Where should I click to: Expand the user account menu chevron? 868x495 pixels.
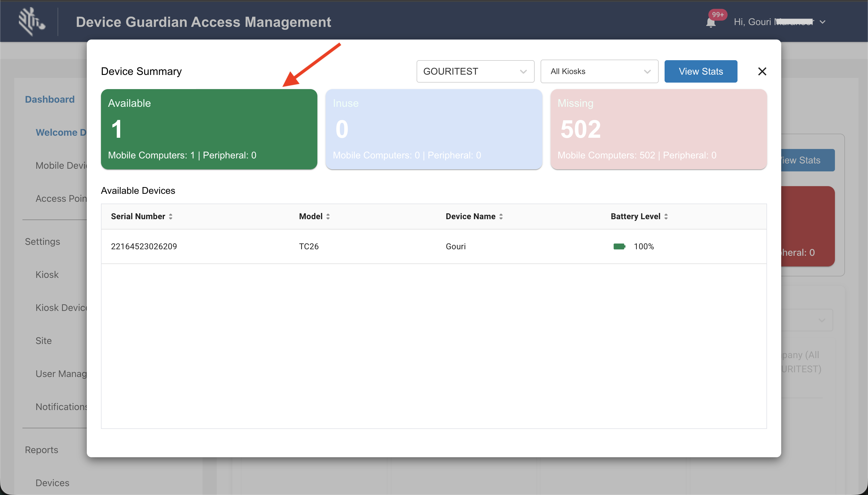point(823,22)
